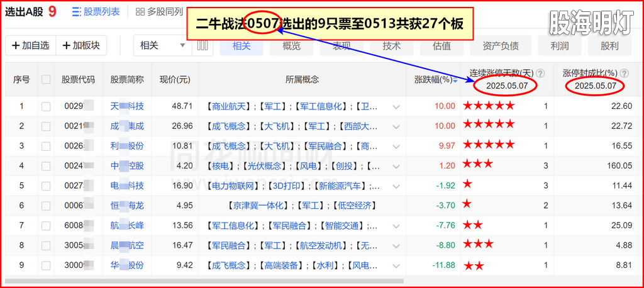Click the help icon next to 连续涨停天数
Image resolution: width=644 pixels, height=288 pixels.
point(540,73)
